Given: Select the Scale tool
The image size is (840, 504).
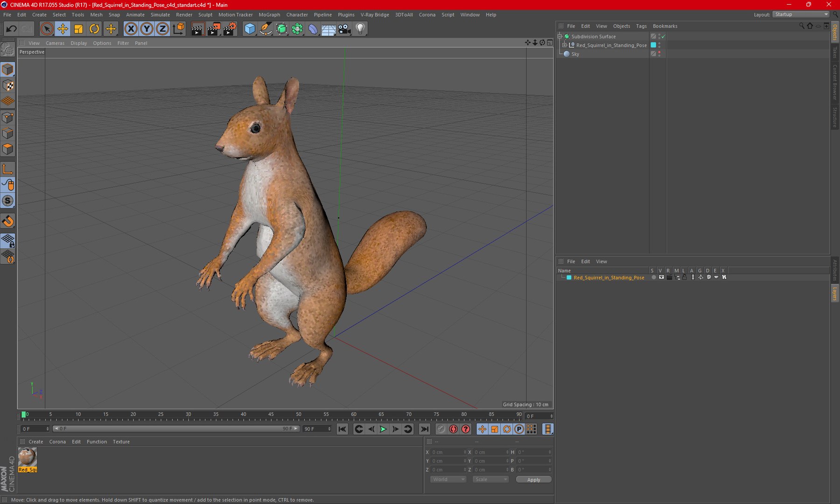Looking at the screenshot, I should [x=78, y=29].
